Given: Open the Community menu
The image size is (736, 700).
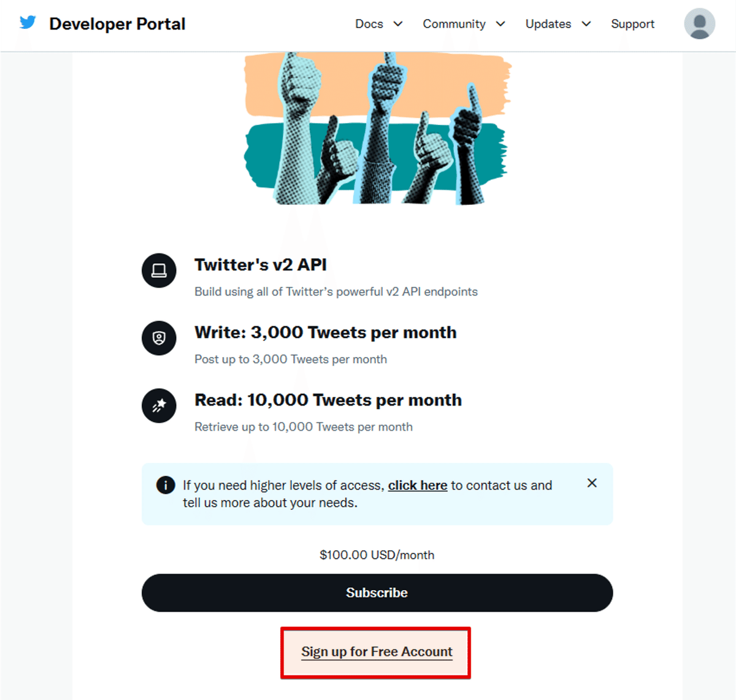Looking at the screenshot, I should [454, 24].
